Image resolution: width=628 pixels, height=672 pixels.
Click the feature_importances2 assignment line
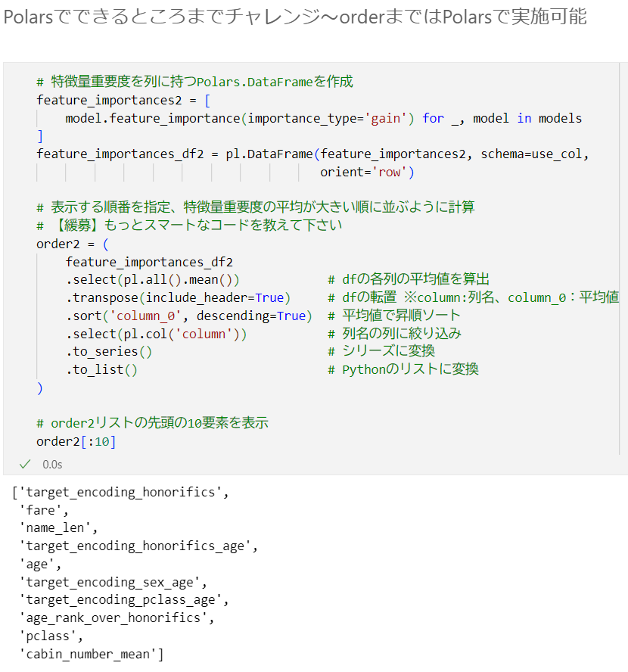(123, 101)
